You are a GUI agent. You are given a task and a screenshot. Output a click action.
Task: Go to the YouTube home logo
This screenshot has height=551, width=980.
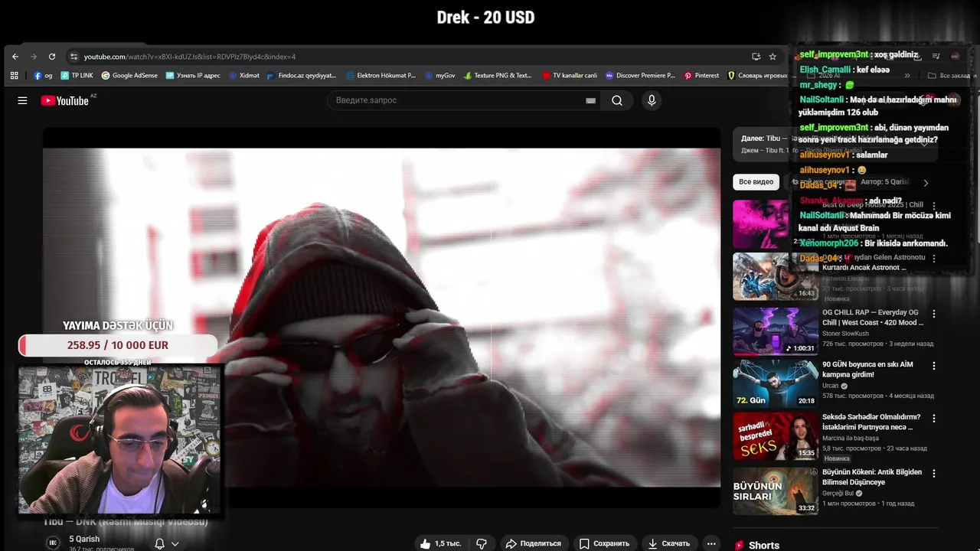(x=65, y=100)
